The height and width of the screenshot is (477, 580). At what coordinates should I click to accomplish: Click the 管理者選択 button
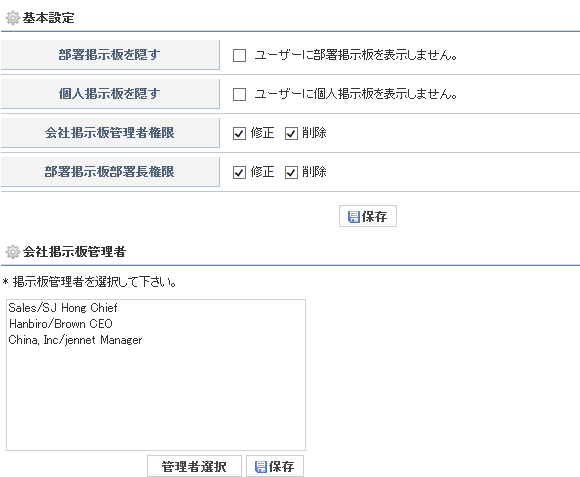(194, 466)
